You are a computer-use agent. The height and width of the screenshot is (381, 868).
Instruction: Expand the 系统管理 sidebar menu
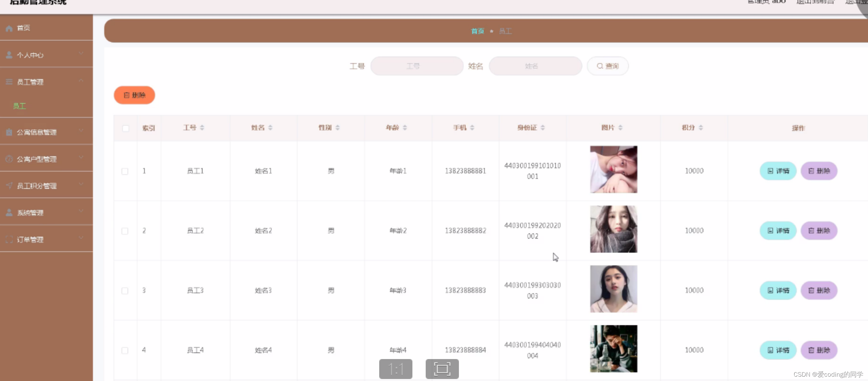[46, 212]
